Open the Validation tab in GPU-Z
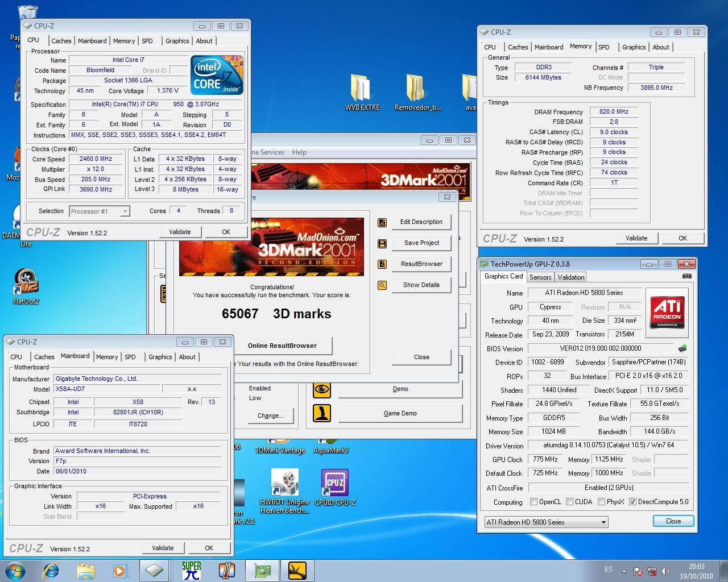This screenshot has height=582, width=728. click(570, 277)
